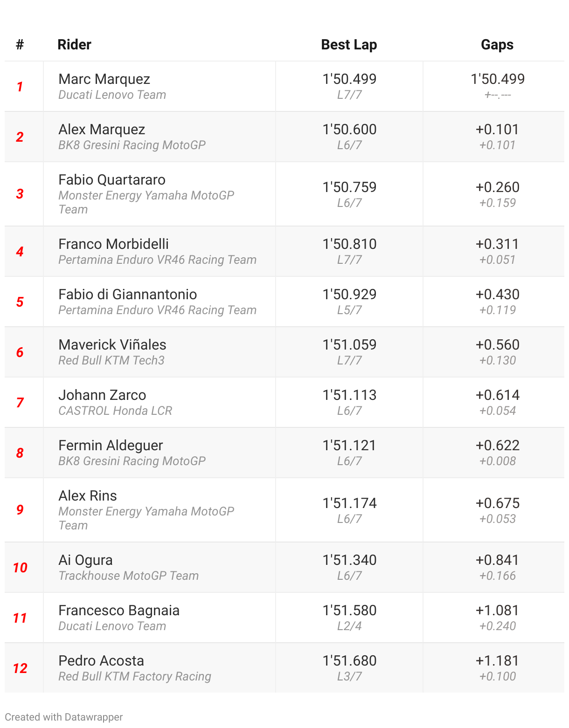Click the Rider column header

pyautogui.click(x=74, y=45)
